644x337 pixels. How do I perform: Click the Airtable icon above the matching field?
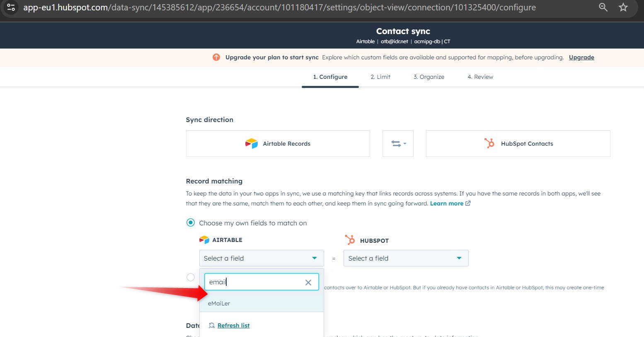coord(204,240)
